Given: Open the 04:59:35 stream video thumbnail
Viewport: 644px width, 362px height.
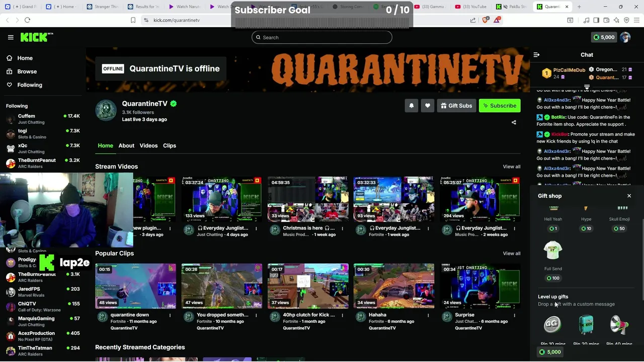Looking at the screenshot, I should [x=308, y=199].
